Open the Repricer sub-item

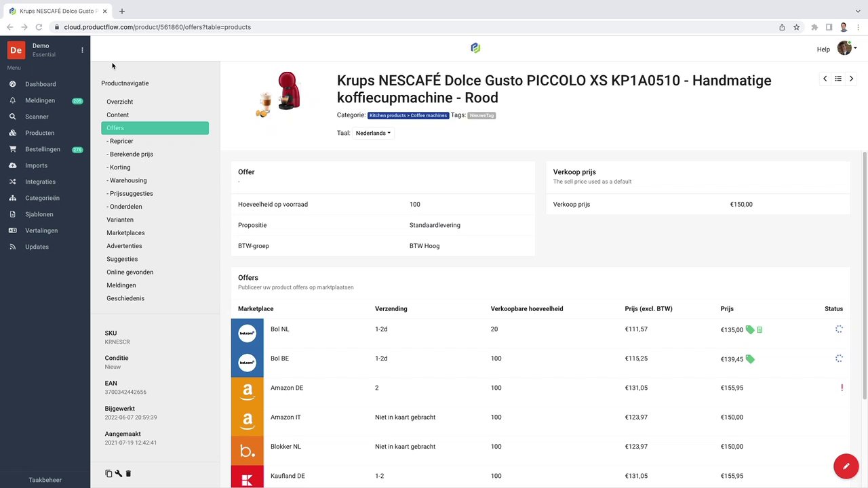pyautogui.click(x=120, y=141)
